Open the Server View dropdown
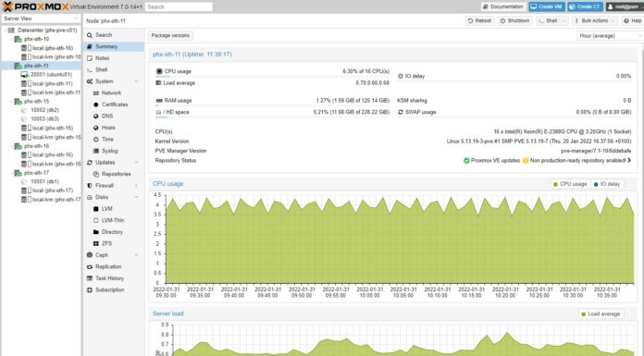 click(41, 18)
